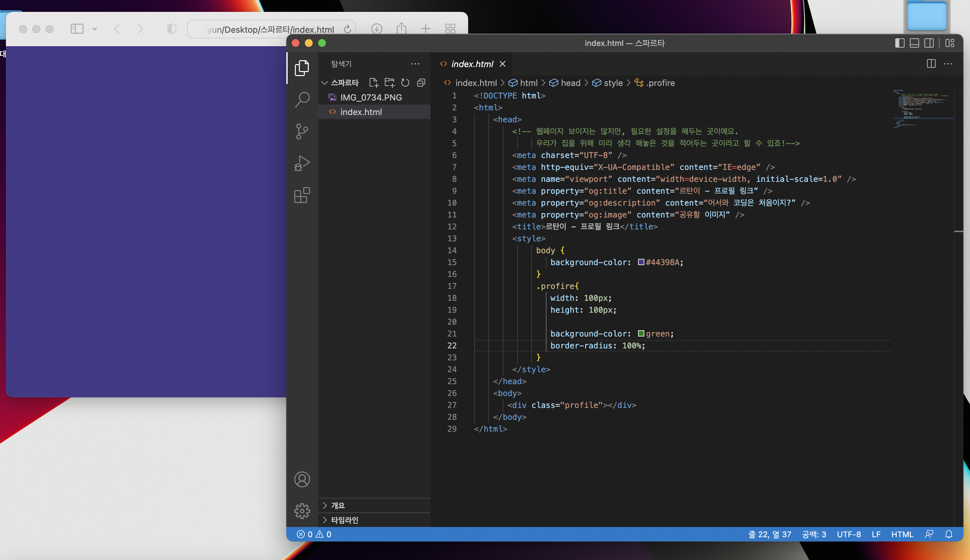Viewport: 970px width, 560px height.
Task: Click the green color swatch on line 21
Action: coord(641,334)
